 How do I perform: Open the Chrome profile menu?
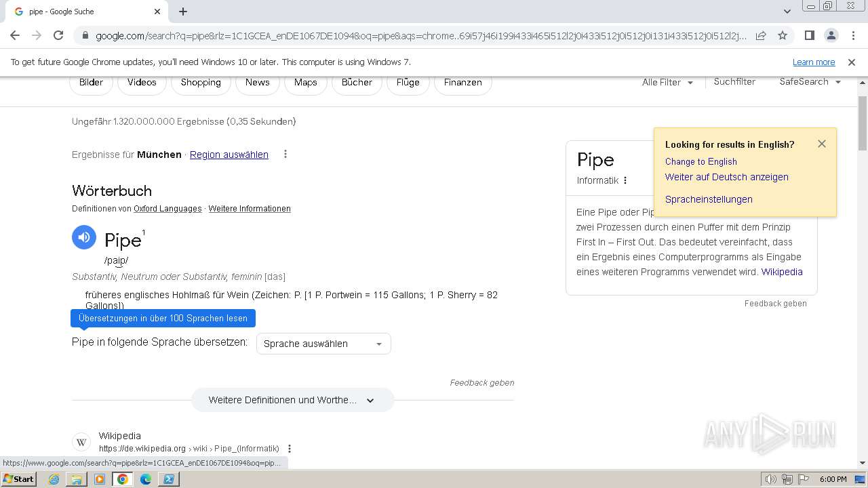coord(831,35)
